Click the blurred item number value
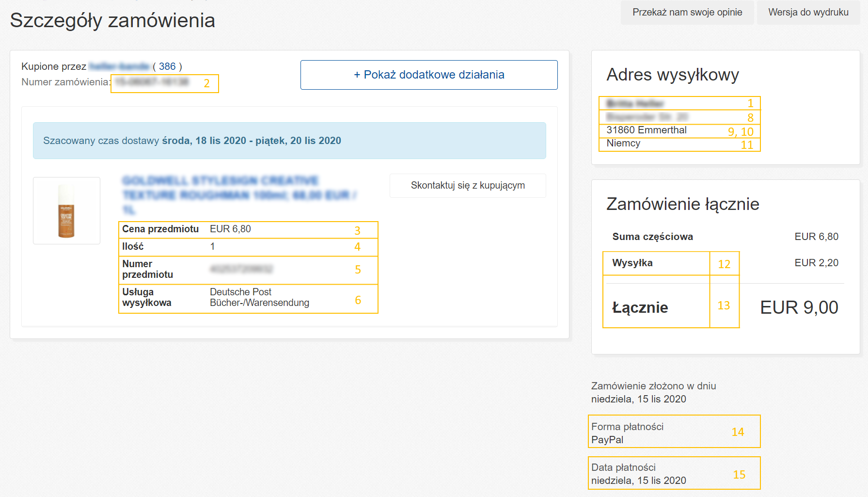 (241, 269)
